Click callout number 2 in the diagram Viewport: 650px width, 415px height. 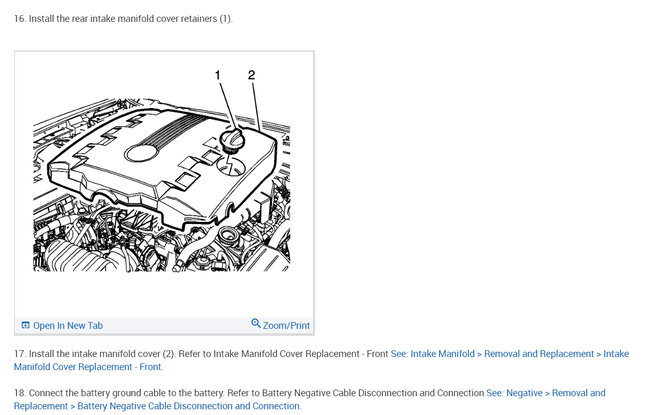(252, 75)
